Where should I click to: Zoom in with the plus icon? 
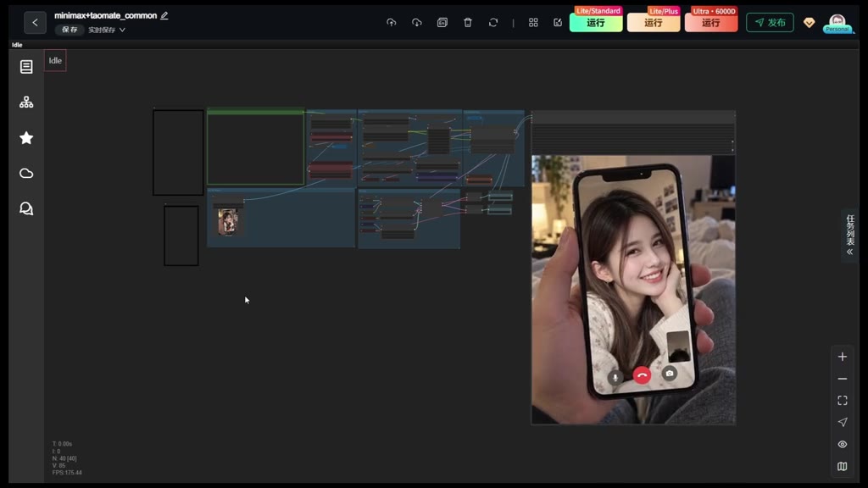(x=842, y=357)
